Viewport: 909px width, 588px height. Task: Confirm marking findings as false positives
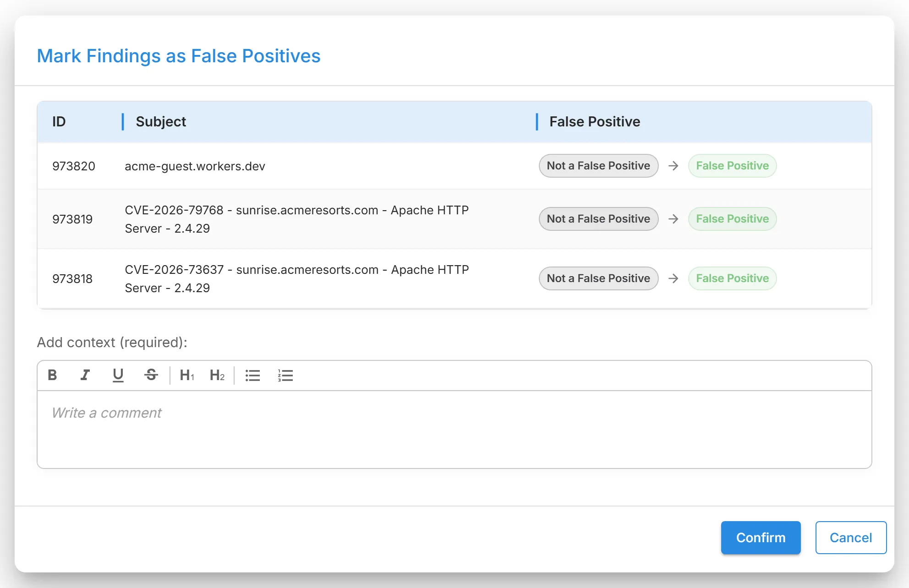pos(761,538)
